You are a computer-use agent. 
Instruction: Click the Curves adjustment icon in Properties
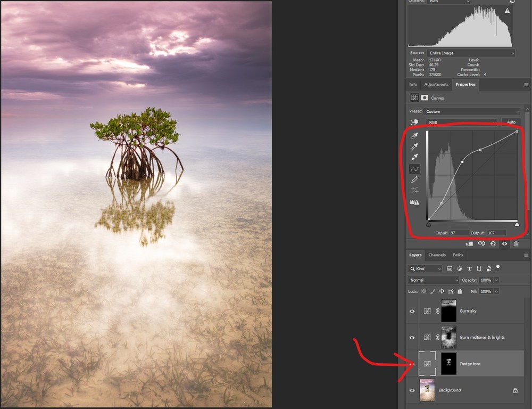414,98
